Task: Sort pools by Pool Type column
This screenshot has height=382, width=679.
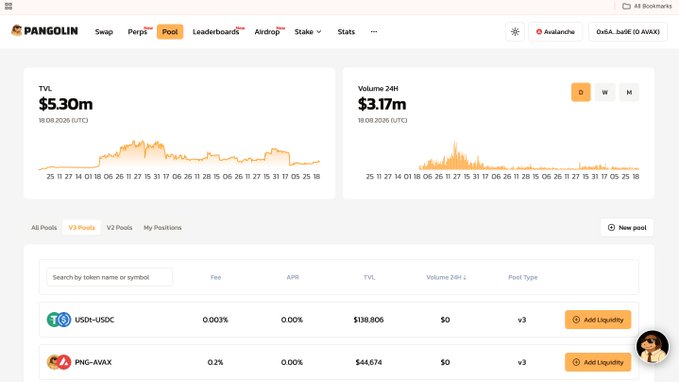Action: tap(523, 277)
